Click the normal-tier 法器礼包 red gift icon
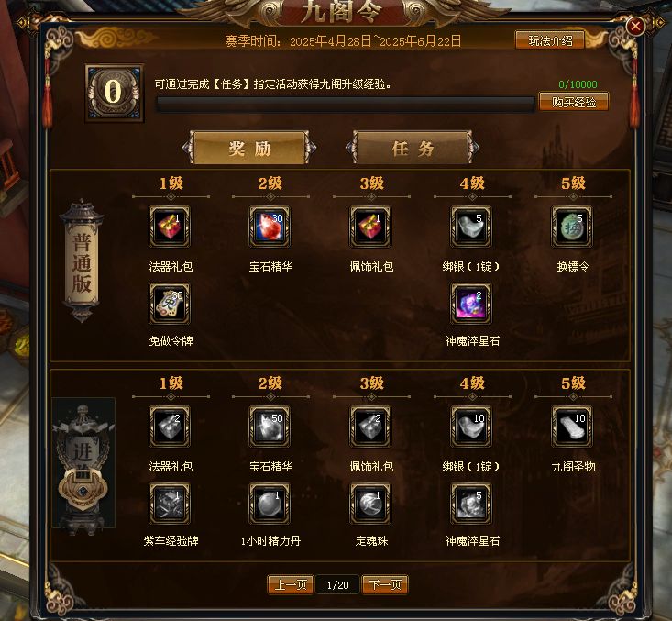 (170, 227)
